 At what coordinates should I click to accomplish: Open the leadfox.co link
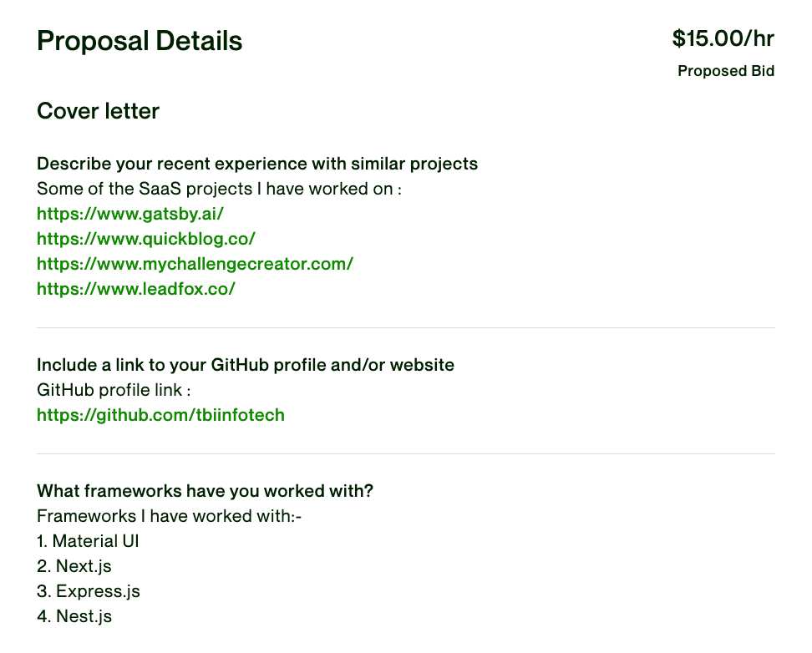pos(135,289)
